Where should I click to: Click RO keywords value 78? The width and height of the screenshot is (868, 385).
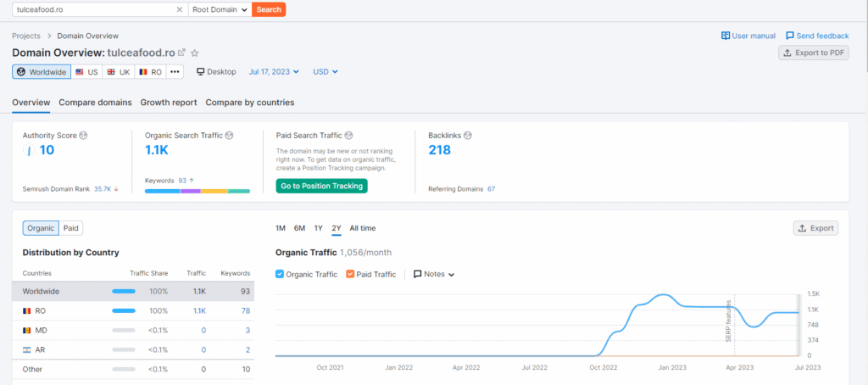(x=246, y=310)
